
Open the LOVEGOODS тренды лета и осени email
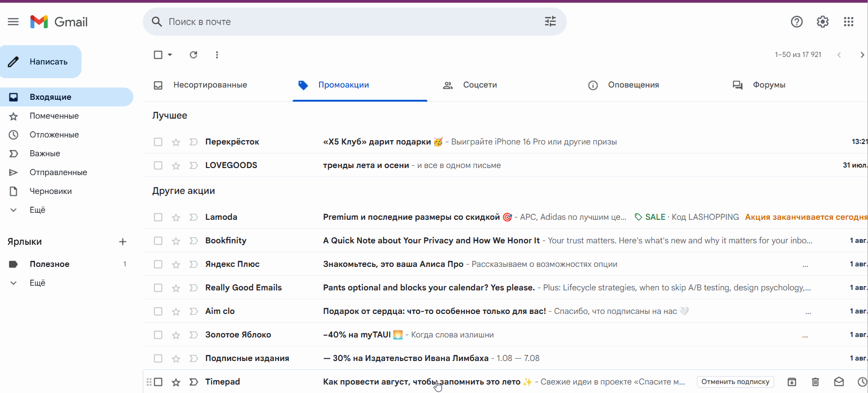[x=505, y=165]
